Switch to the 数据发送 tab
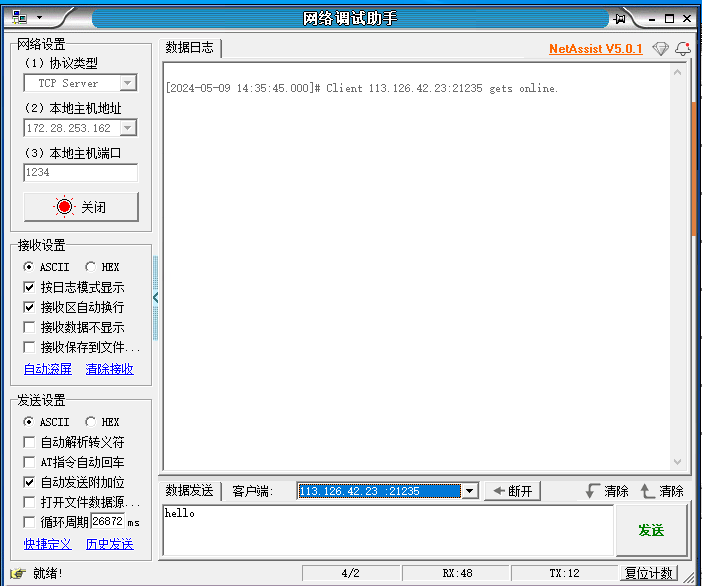 tap(190, 491)
